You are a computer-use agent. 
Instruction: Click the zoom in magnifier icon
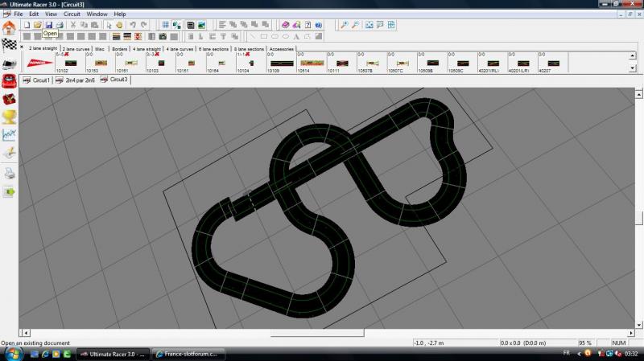(x=344, y=25)
